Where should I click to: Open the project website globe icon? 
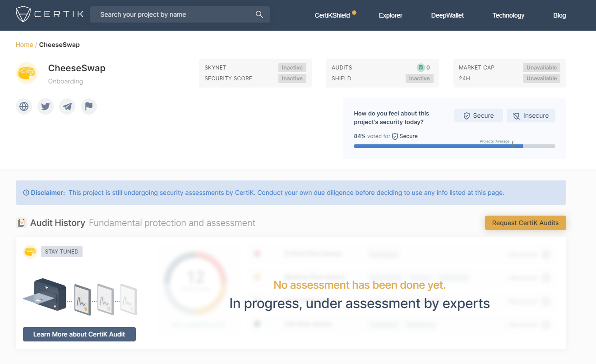[24, 106]
